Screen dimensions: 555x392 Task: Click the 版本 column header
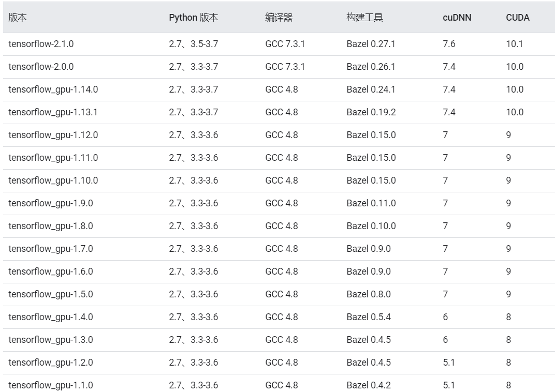point(15,17)
